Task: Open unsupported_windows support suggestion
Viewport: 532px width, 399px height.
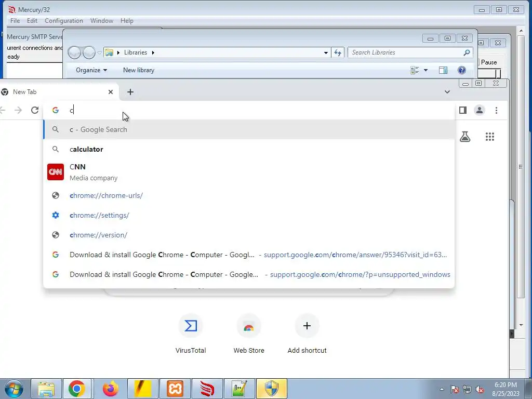Action: [x=249, y=274]
